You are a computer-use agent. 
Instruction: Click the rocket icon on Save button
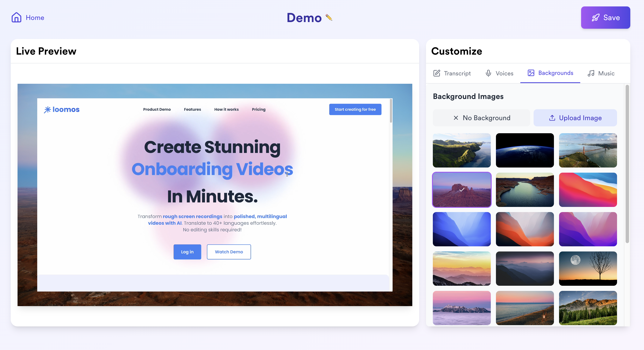tap(595, 18)
